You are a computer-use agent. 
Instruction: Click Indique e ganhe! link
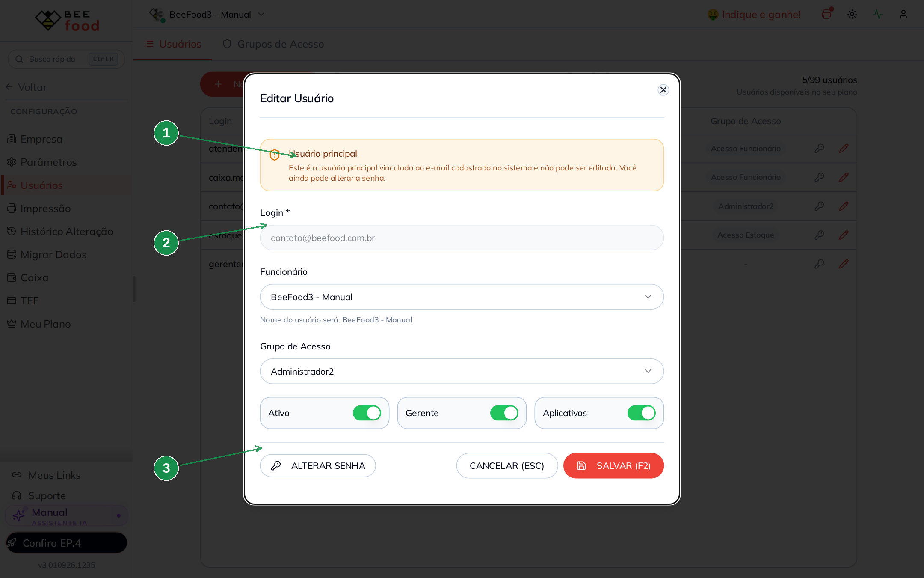tap(754, 15)
